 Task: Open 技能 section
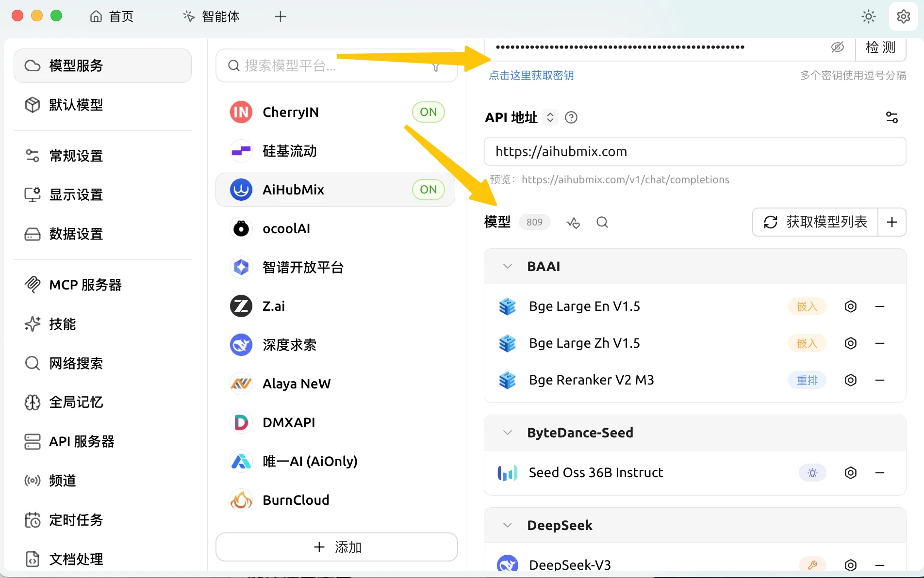click(103, 324)
